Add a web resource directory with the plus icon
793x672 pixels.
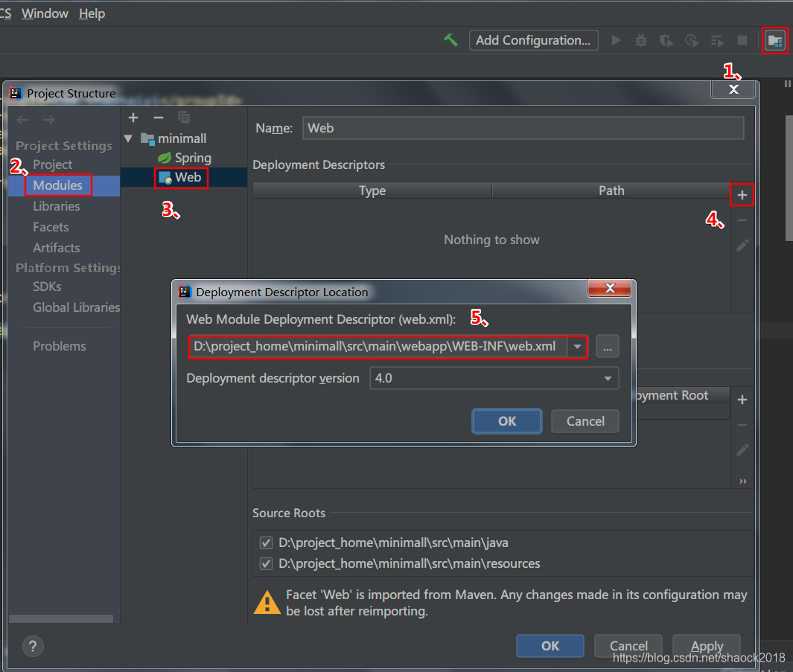742,400
